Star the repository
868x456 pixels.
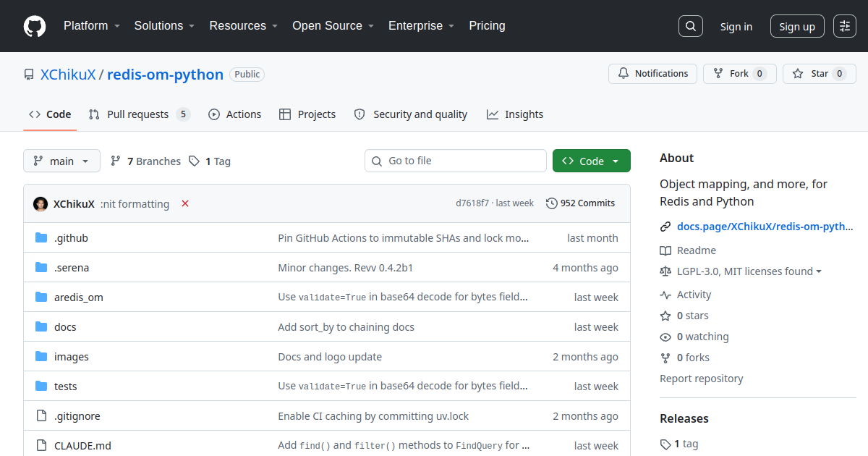coord(820,74)
